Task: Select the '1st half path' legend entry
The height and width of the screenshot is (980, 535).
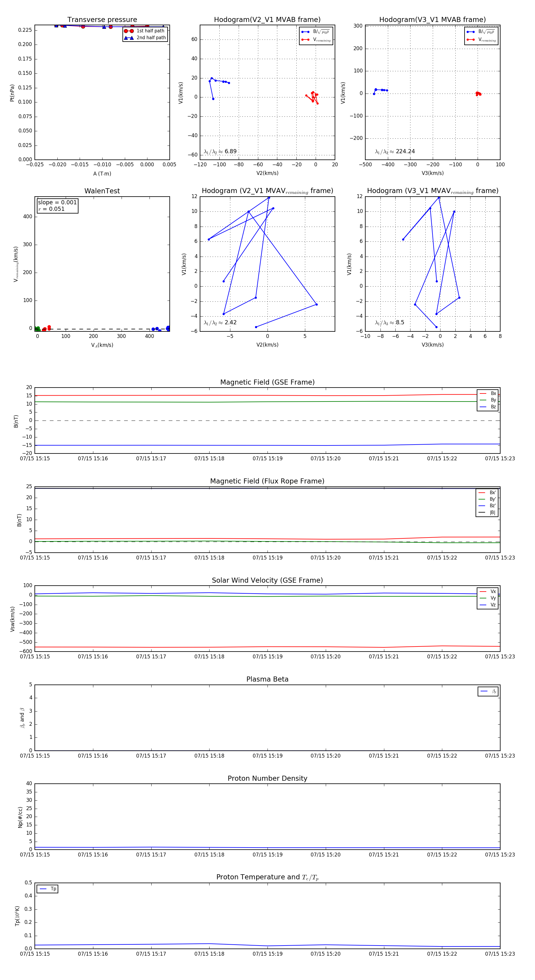Action: (x=145, y=31)
